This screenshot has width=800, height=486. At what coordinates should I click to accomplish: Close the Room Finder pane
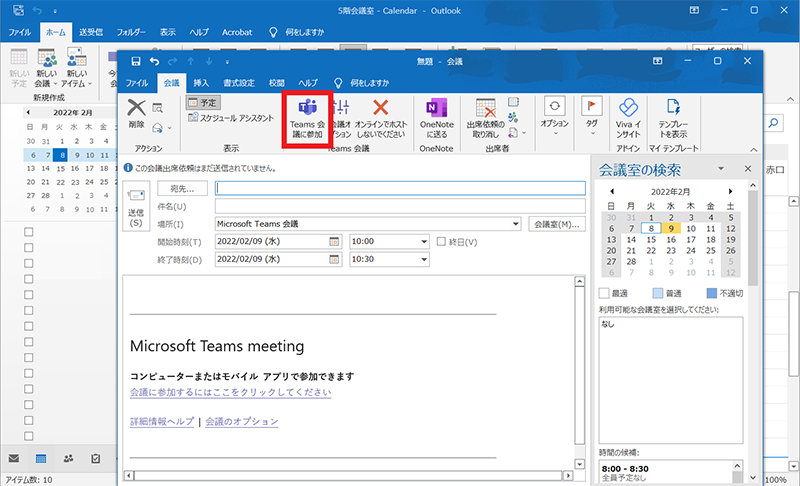coord(747,168)
